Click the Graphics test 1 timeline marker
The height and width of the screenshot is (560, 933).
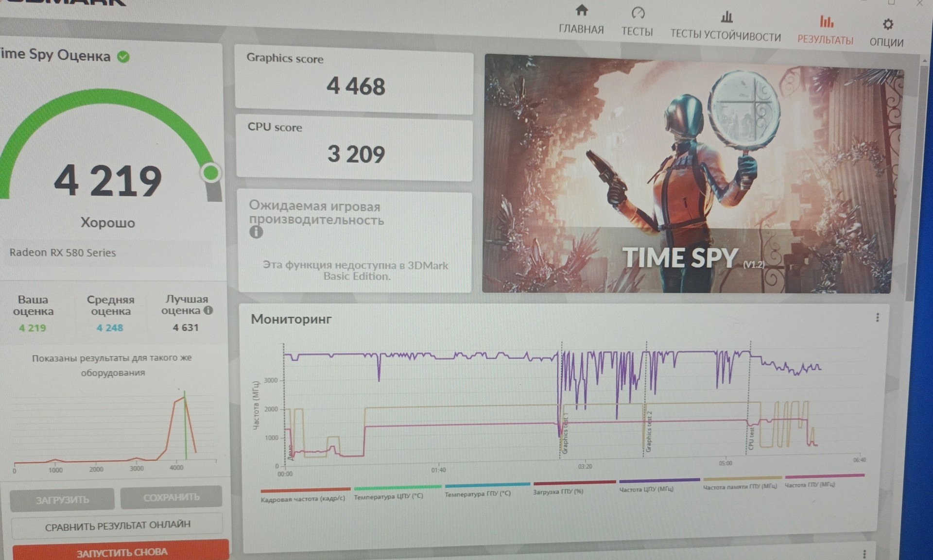(x=565, y=433)
